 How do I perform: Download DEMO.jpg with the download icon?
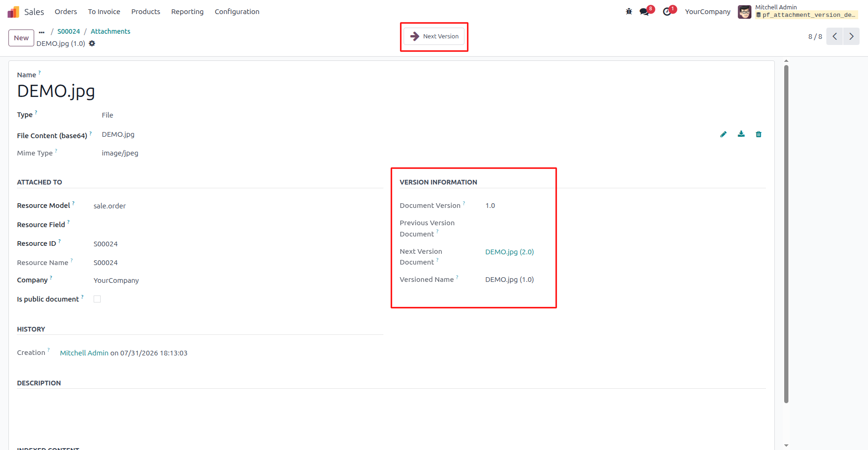(741, 134)
